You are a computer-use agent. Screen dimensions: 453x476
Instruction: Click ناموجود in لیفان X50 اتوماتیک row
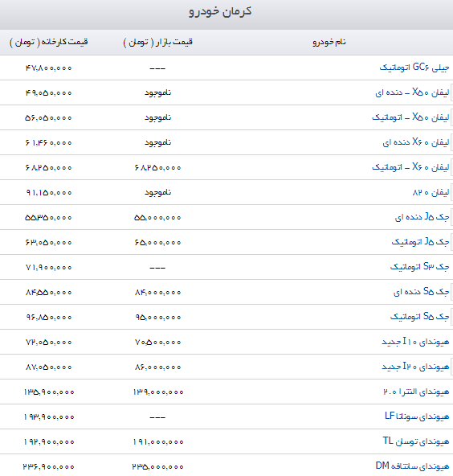coord(157,117)
